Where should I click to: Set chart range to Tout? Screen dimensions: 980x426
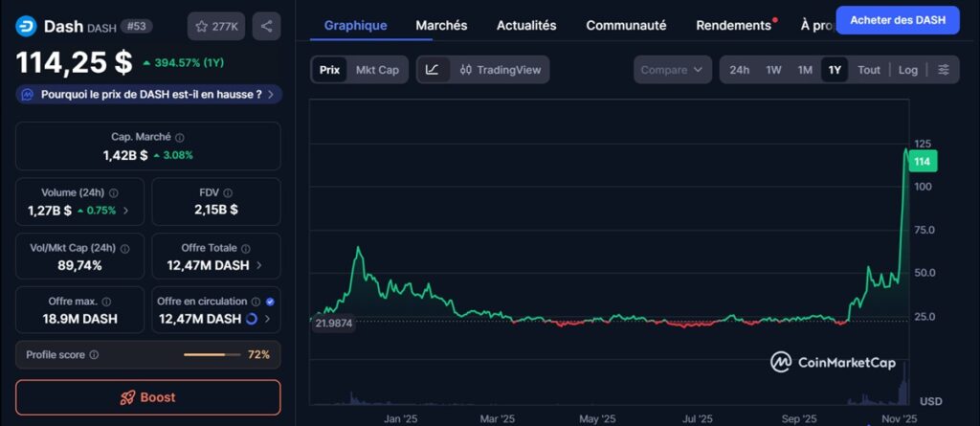869,70
